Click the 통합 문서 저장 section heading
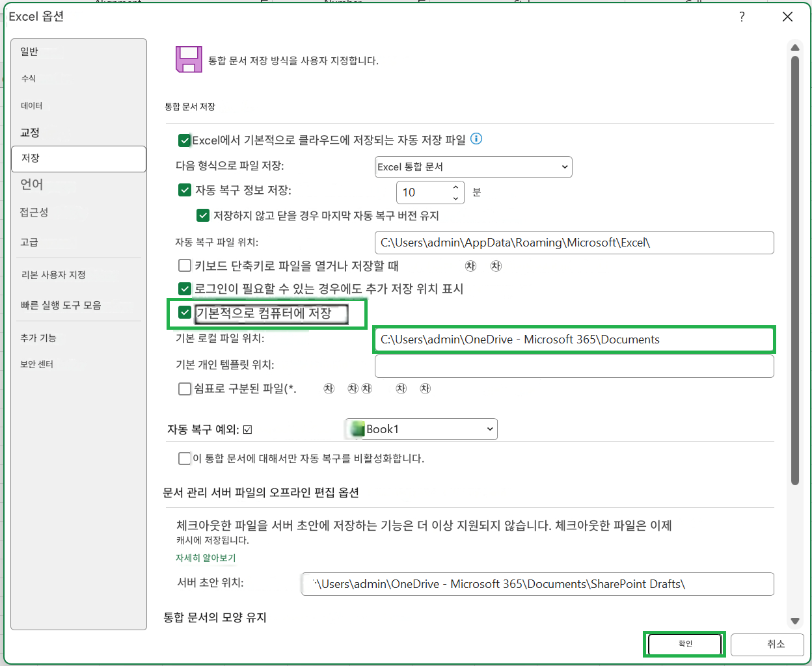 click(x=190, y=107)
